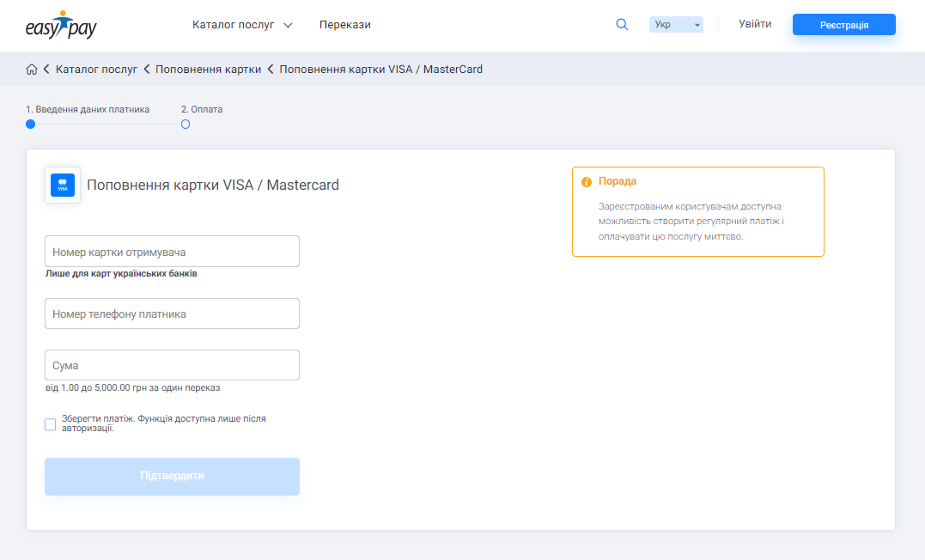Open the Укр language selector
The width and height of the screenshot is (925, 560).
pos(676,25)
